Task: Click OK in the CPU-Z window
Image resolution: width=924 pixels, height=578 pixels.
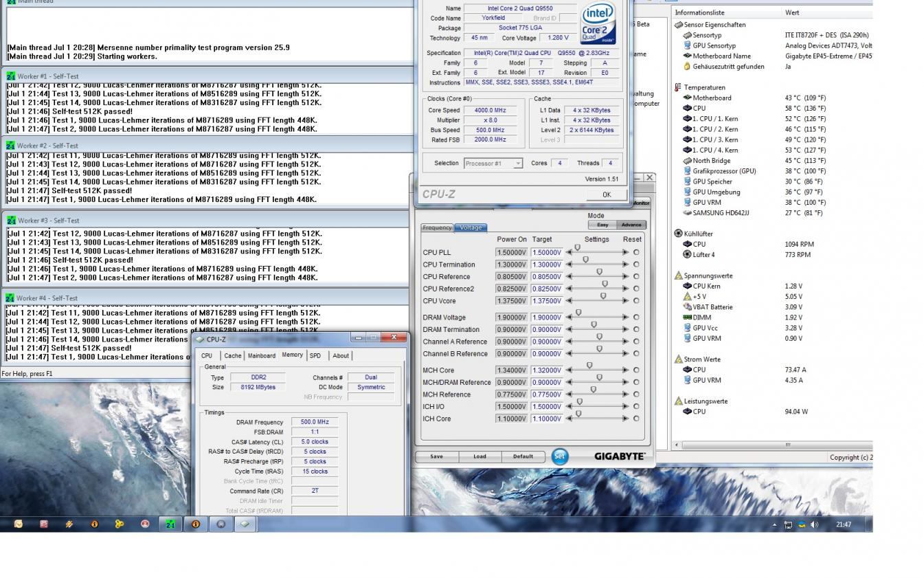Action: coord(607,194)
